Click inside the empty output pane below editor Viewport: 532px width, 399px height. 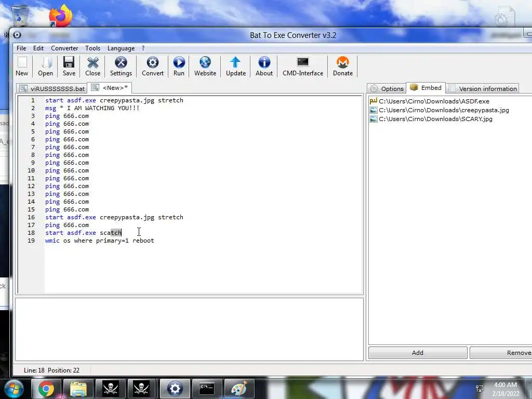189,329
